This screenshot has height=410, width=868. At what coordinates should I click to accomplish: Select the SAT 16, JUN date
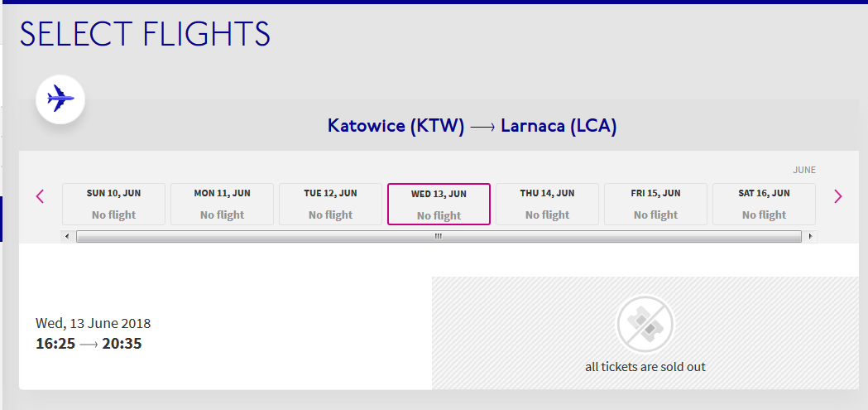click(764, 204)
